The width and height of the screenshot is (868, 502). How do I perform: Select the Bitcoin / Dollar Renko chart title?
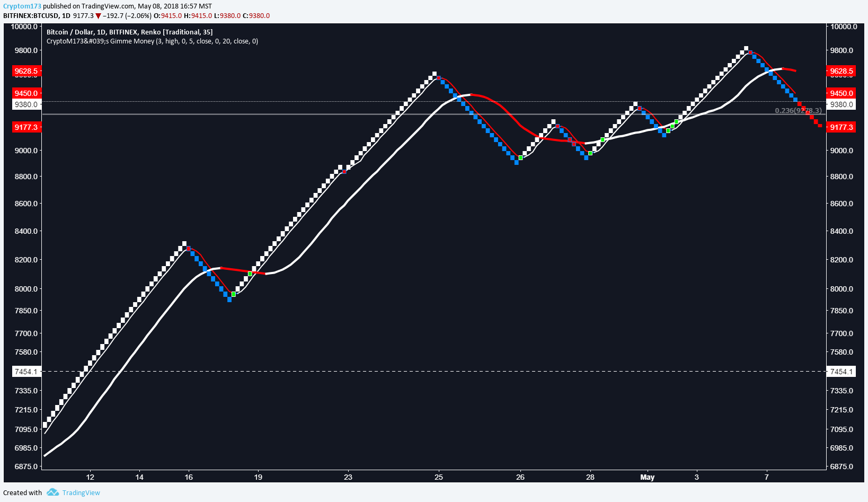pos(130,32)
